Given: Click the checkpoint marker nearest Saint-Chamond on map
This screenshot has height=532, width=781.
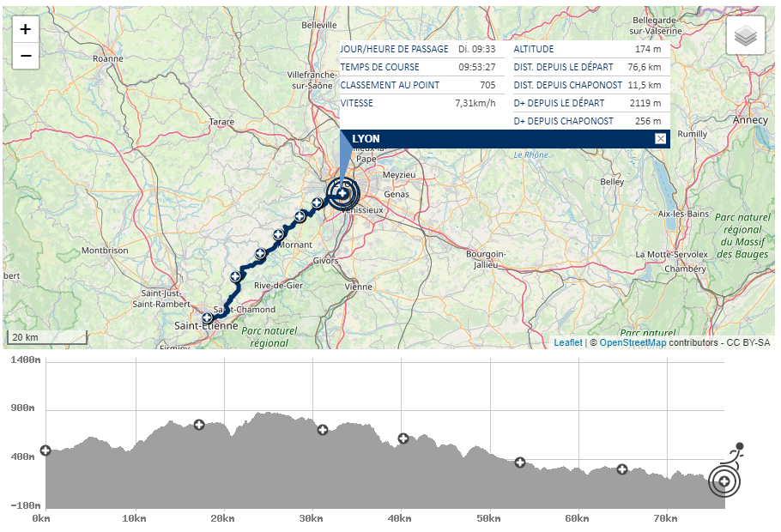Looking at the screenshot, I should pyautogui.click(x=236, y=276).
